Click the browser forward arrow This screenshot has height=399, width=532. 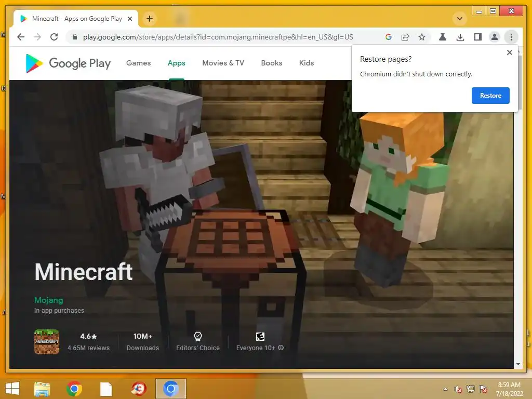(x=37, y=37)
